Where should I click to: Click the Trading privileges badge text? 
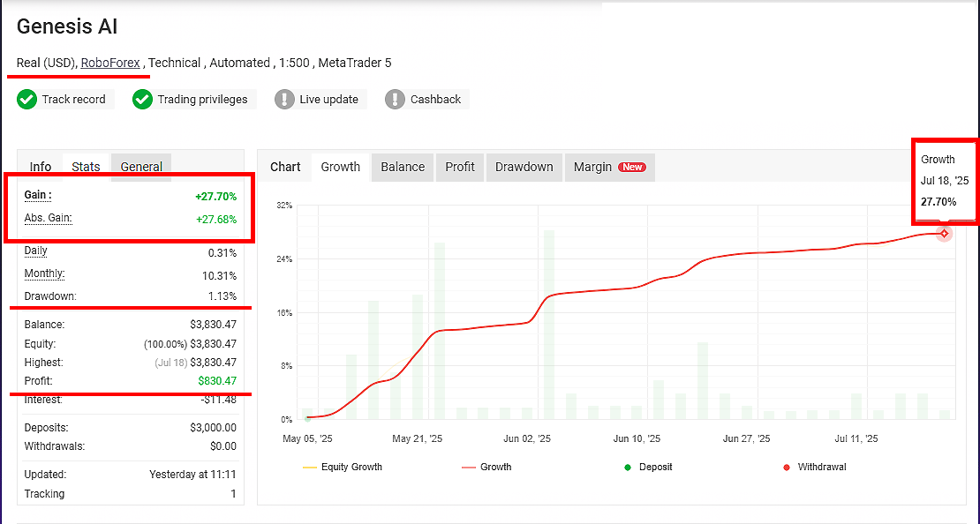point(202,100)
